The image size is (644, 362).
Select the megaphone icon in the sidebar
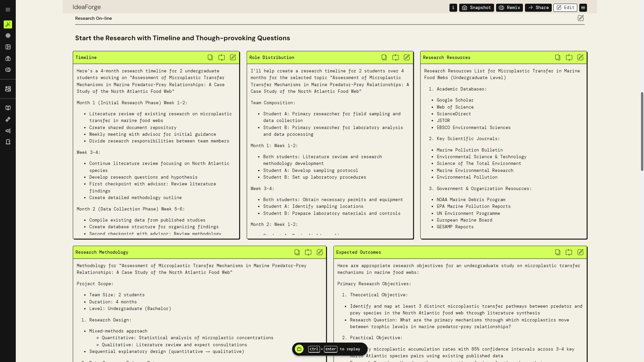[8, 131]
